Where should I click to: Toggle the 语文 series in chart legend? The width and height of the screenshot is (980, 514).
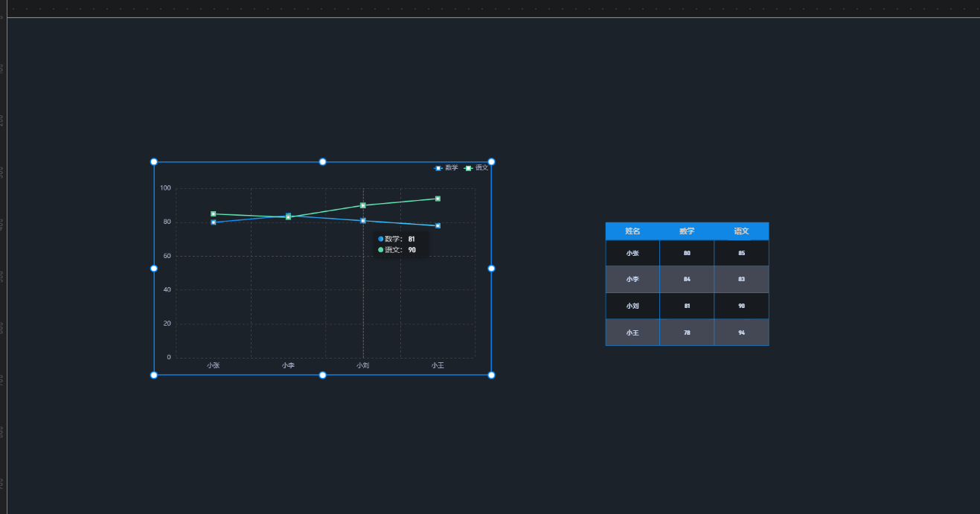477,168
